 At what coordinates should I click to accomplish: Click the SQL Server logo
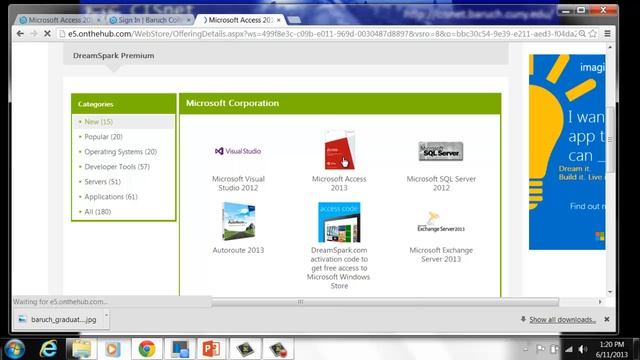click(441, 151)
